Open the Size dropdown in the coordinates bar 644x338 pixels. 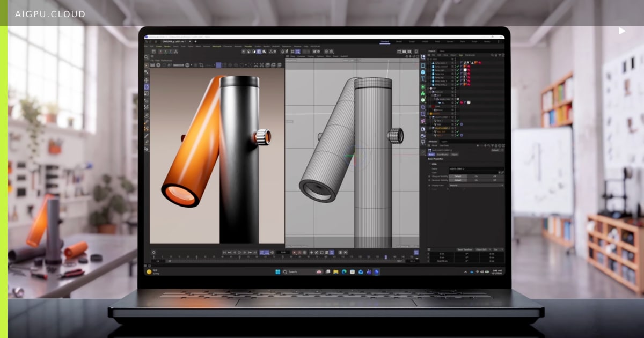pos(497,249)
